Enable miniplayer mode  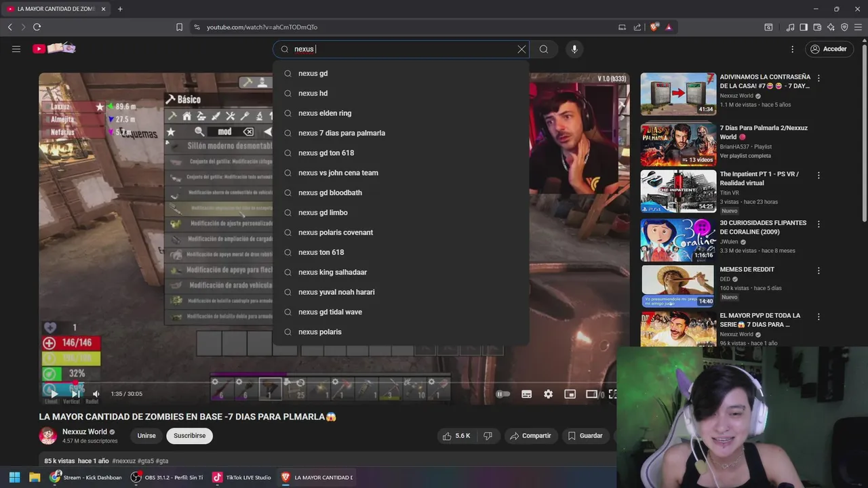point(570,394)
